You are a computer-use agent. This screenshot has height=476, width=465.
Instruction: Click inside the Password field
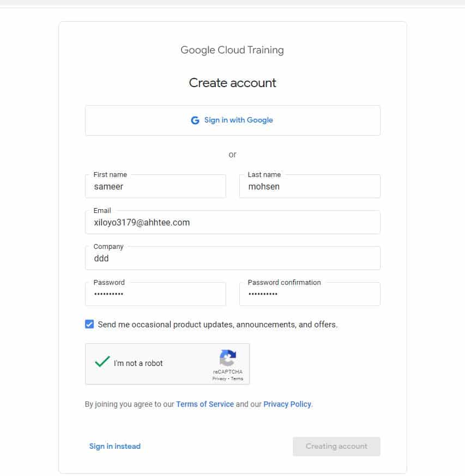tap(155, 295)
